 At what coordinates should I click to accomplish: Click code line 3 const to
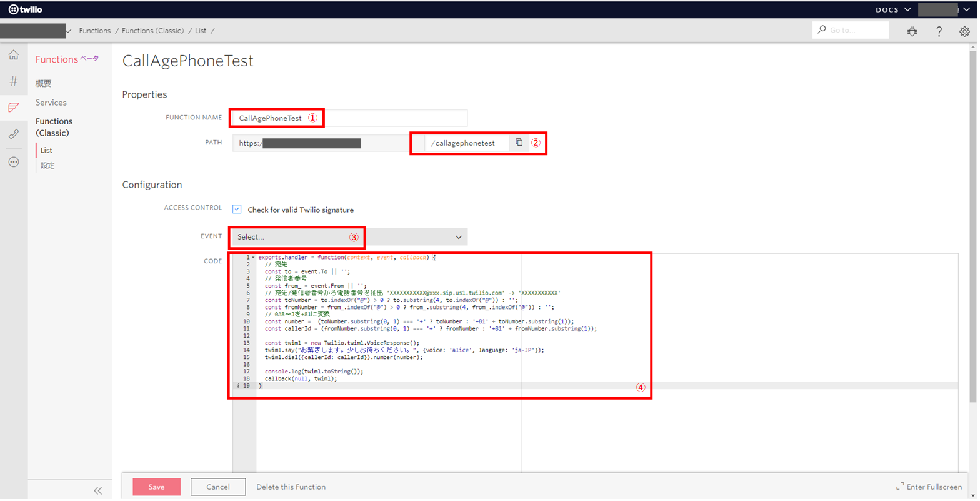coord(307,271)
